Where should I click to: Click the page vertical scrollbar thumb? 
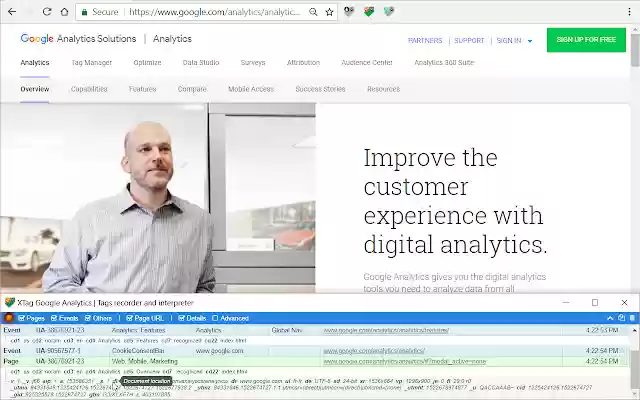(635, 50)
